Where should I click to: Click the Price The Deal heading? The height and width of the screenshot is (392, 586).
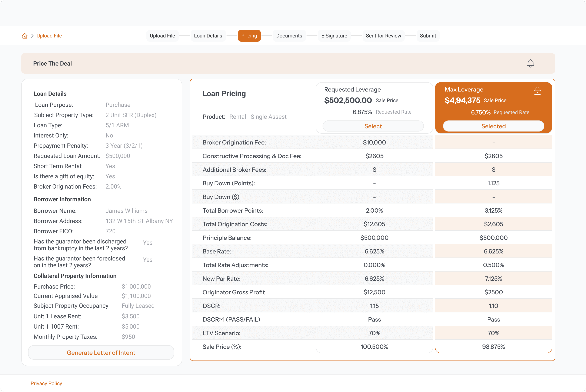[53, 63]
